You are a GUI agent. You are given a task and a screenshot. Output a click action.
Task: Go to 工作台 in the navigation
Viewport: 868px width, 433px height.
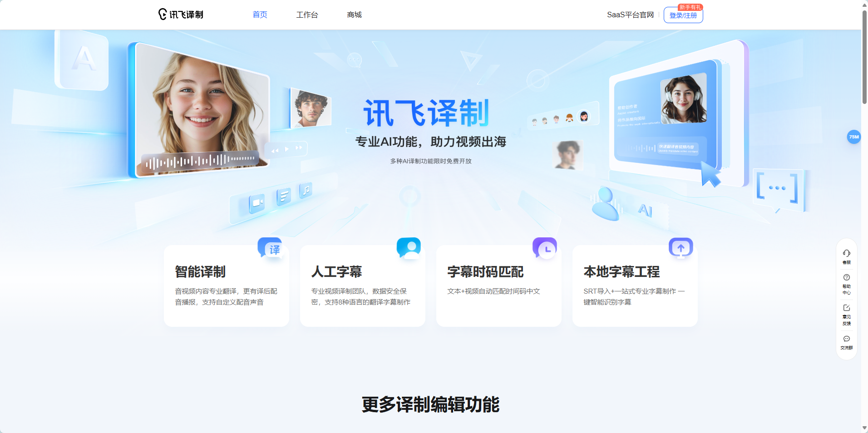pyautogui.click(x=307, y=15)
